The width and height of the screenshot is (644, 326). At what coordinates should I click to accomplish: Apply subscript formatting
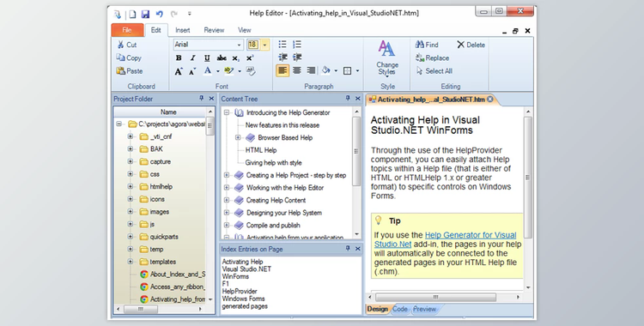tap(236, 57)
